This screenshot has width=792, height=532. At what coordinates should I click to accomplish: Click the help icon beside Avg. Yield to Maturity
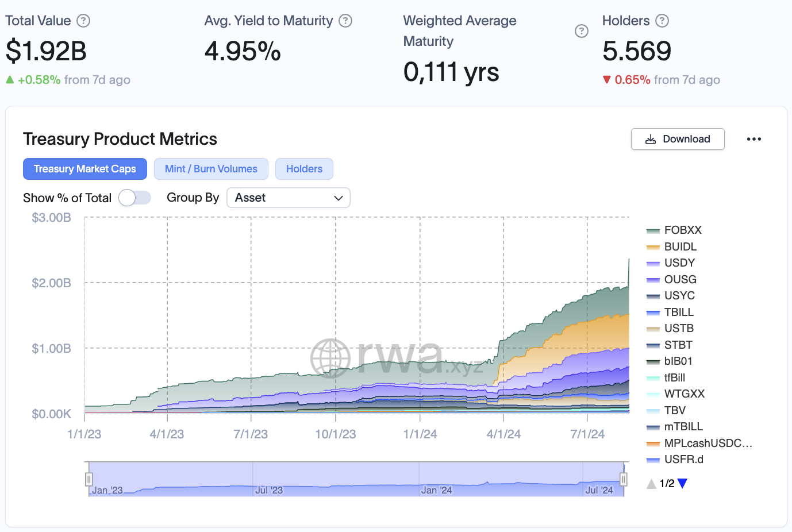[345, 21]
